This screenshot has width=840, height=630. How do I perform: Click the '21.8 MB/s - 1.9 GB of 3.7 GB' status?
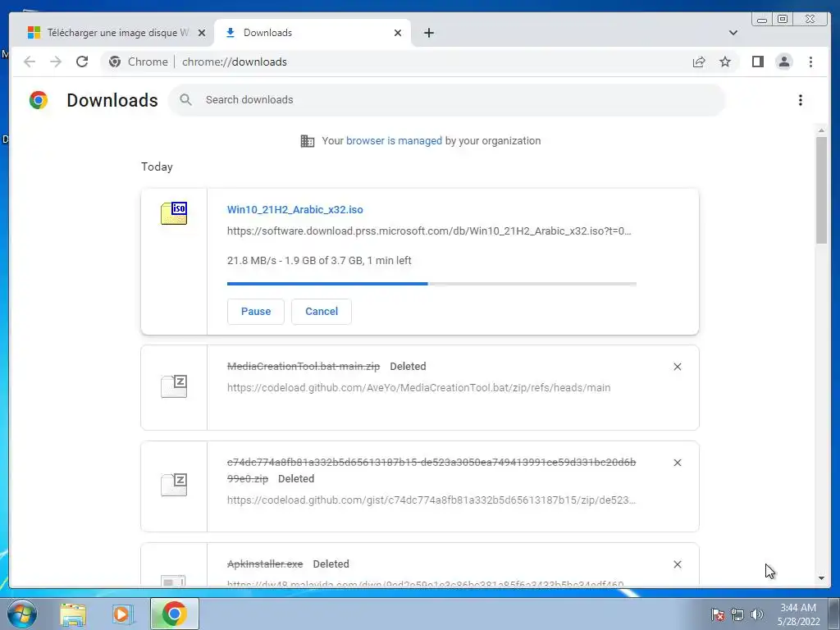pos(319,260)
